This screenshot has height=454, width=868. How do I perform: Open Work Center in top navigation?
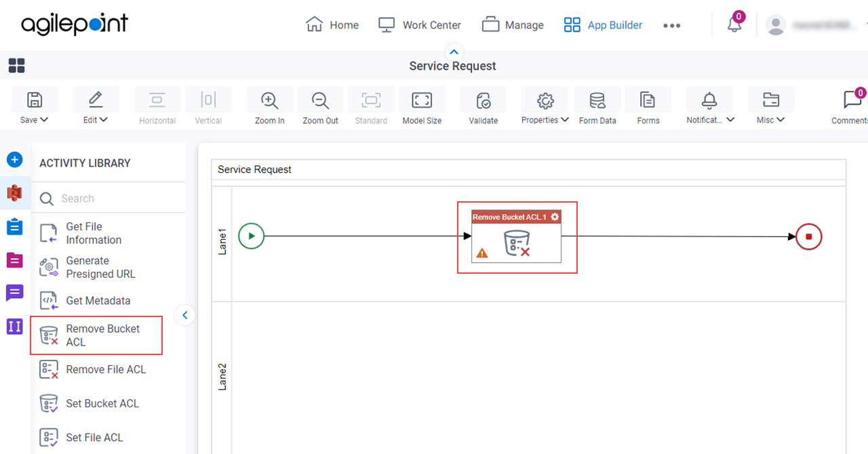pyautogui.click(x=420, y=25)
